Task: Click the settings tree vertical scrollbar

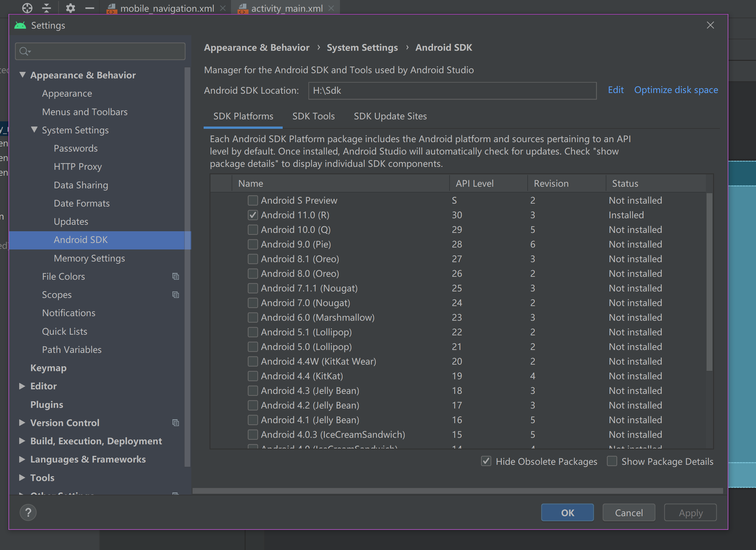Action: [x=187, y=267]
